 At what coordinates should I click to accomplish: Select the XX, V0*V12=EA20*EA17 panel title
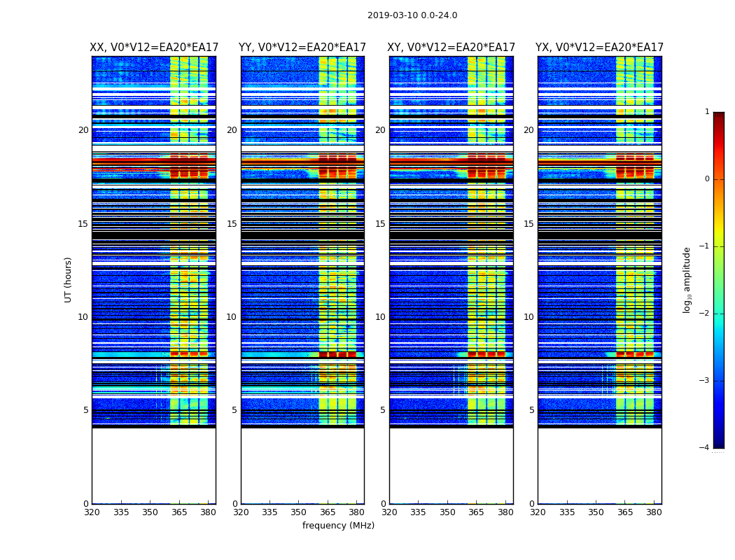pos(154,48)
